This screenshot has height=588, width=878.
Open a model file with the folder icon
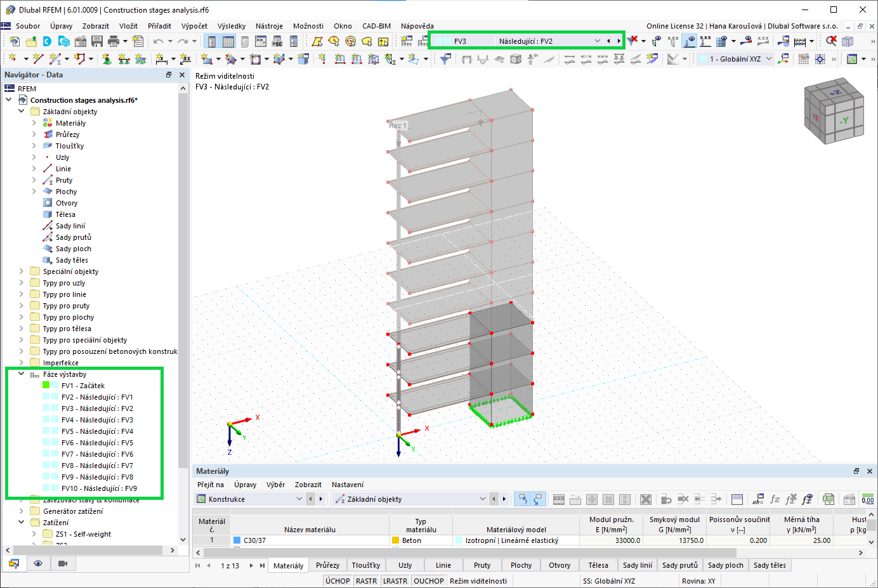tap(31, 41)
